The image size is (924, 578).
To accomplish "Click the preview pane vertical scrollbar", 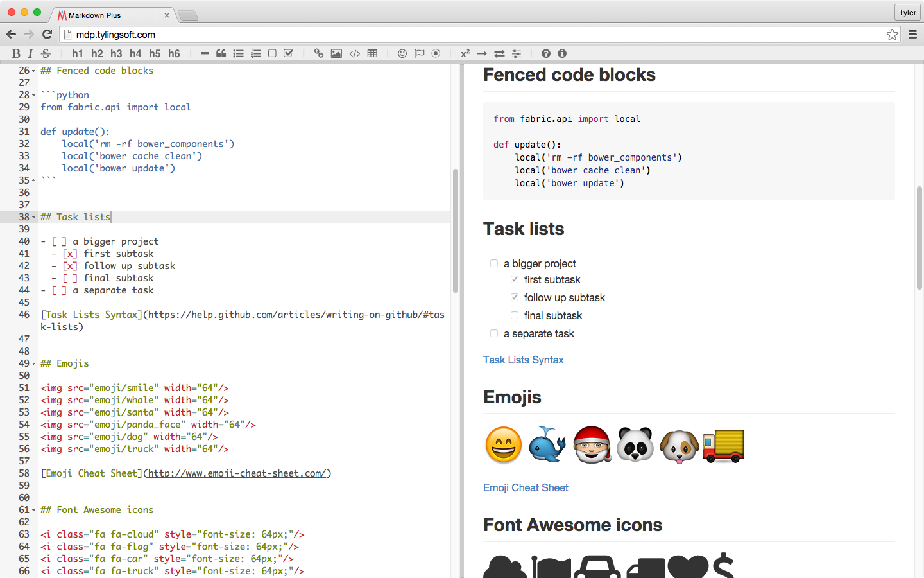I will pos(920,238).
